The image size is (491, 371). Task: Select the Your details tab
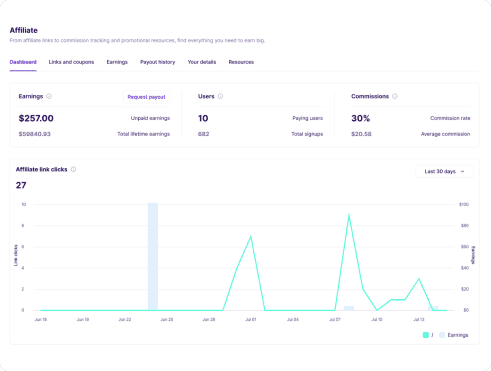(x=202, y=62)
